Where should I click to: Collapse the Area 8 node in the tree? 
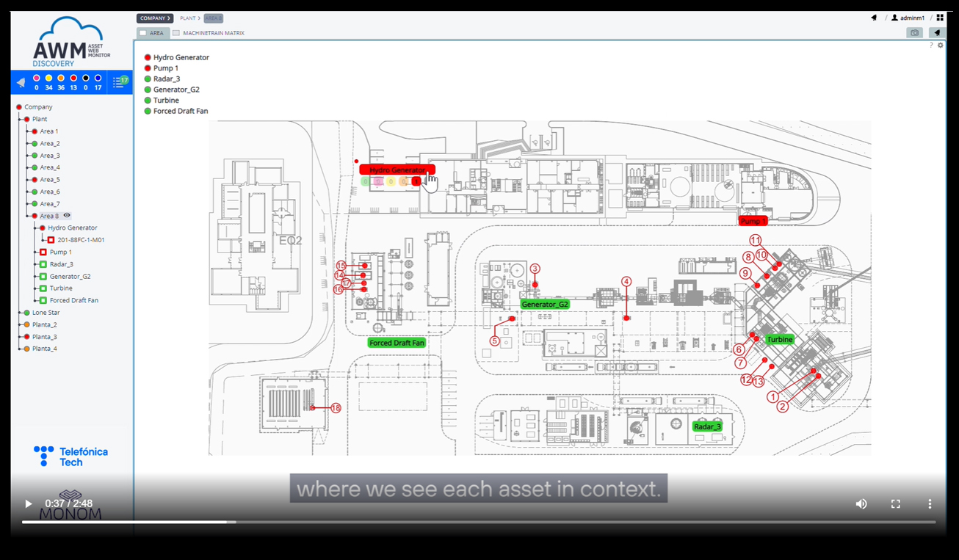point(35,216)
